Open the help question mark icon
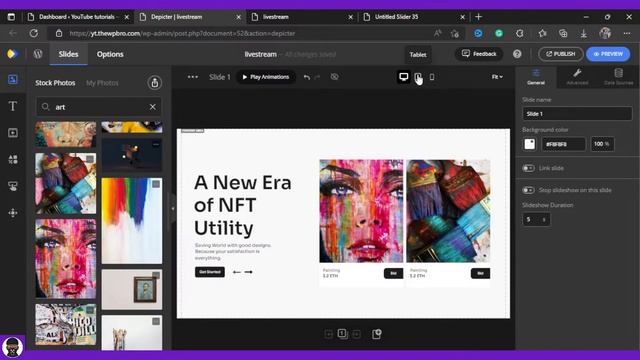The height and width of the screenshot is (360, 640). click(x=517, y=54)
